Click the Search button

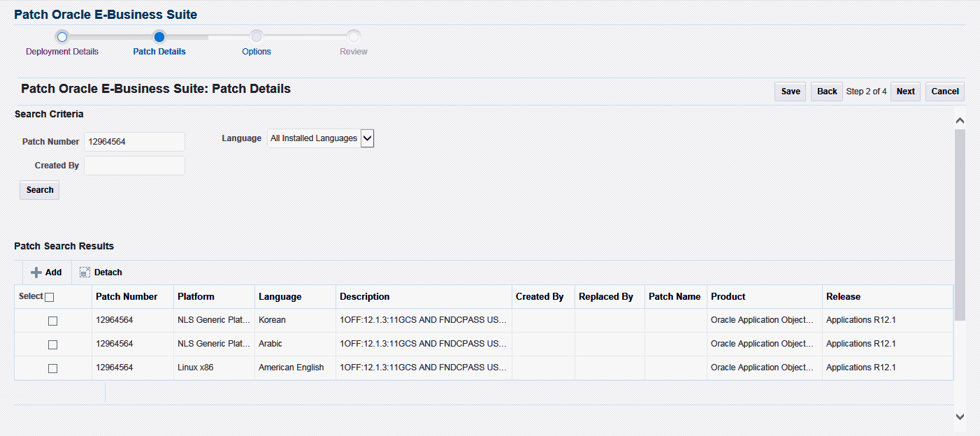click(x=40, y=190)
